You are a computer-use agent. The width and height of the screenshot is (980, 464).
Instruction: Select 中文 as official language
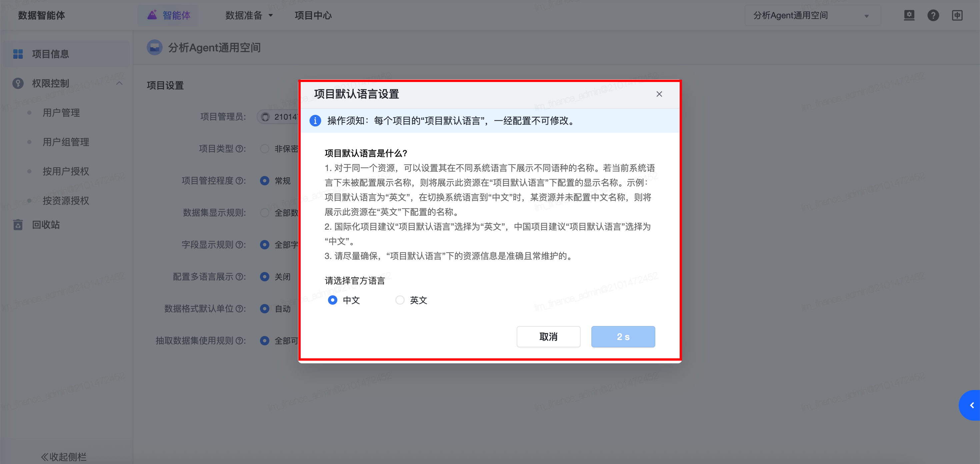tap(333, 300)
